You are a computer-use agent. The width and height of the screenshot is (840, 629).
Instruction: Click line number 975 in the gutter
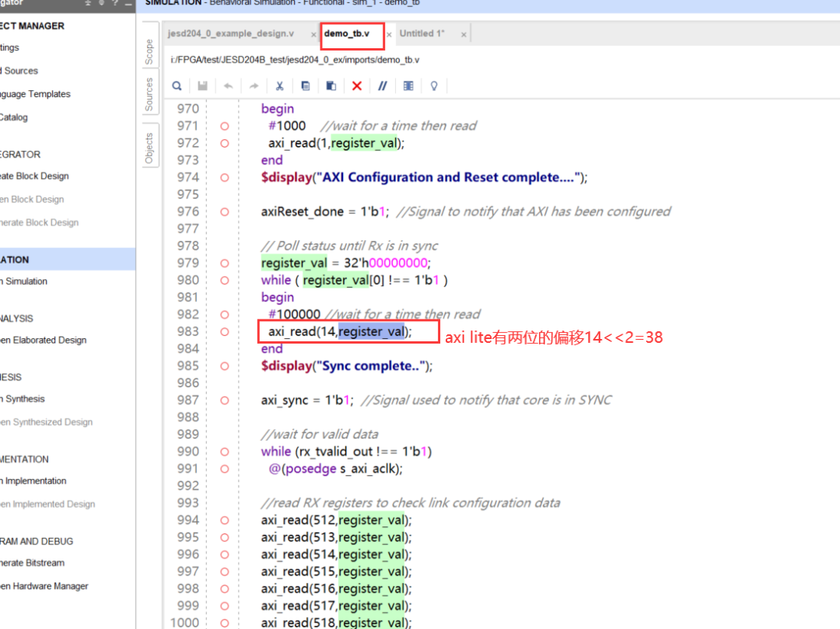[x=188, y=194]
